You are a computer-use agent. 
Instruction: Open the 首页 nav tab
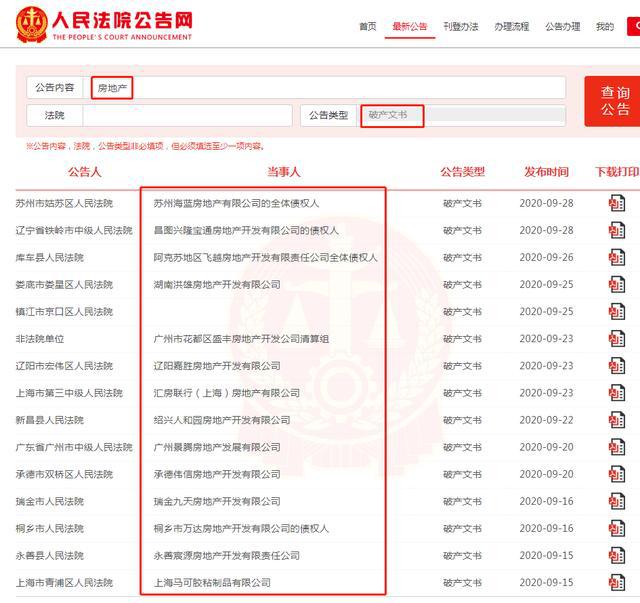[368, 27]
